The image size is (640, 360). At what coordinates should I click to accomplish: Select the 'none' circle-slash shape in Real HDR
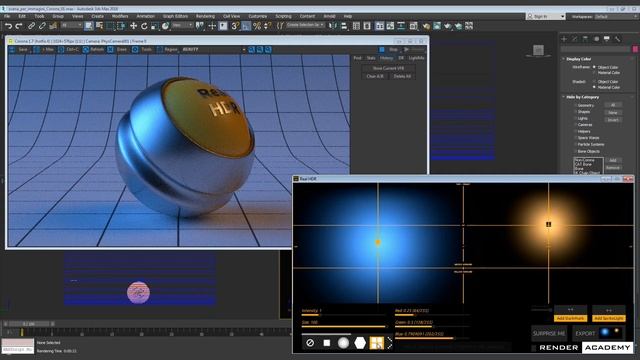[x=310, y=343]
